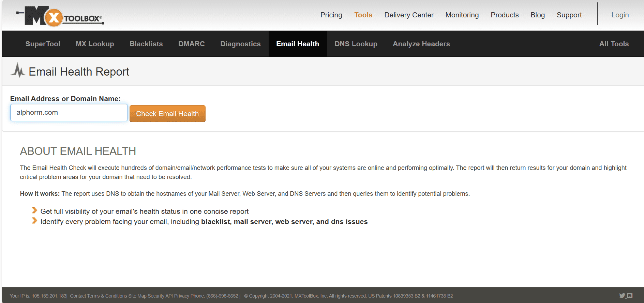644x303 pixels.
Task: Visit the Blog
Action: point(538,15)
